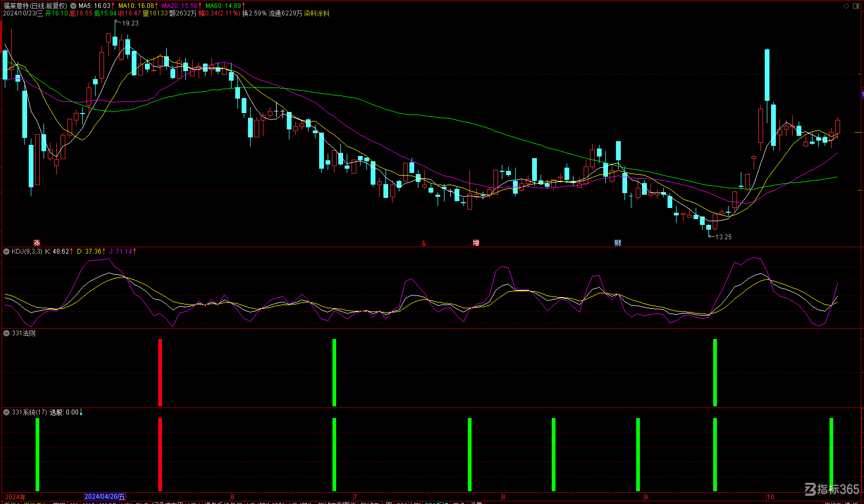The height and width of the screenshot is (504, 864).
Task: Click month 6 on the time axis
Action: click(233, 497)
